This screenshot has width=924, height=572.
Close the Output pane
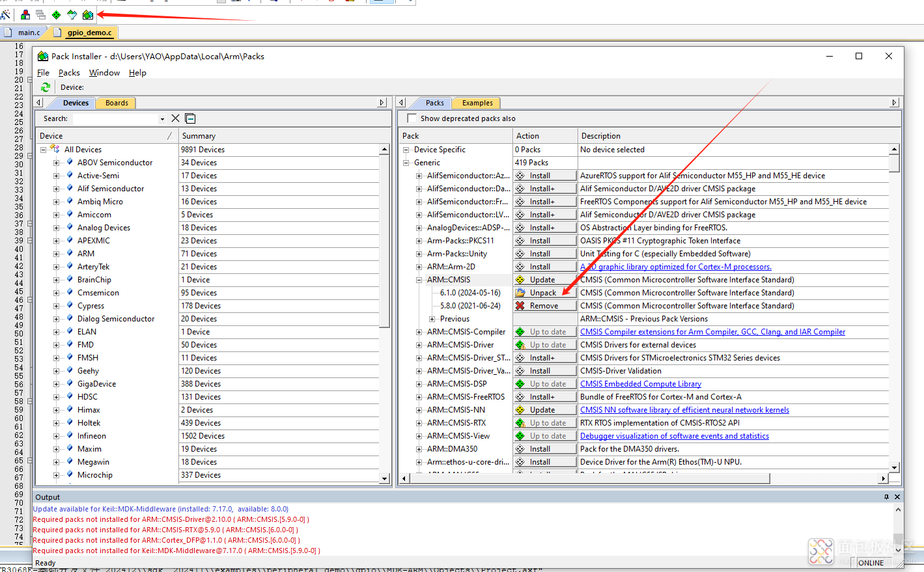point(897,497)
